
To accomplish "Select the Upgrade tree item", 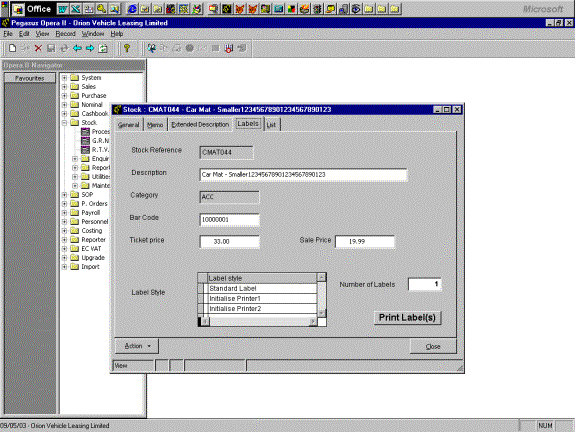I will coord(93,257).
